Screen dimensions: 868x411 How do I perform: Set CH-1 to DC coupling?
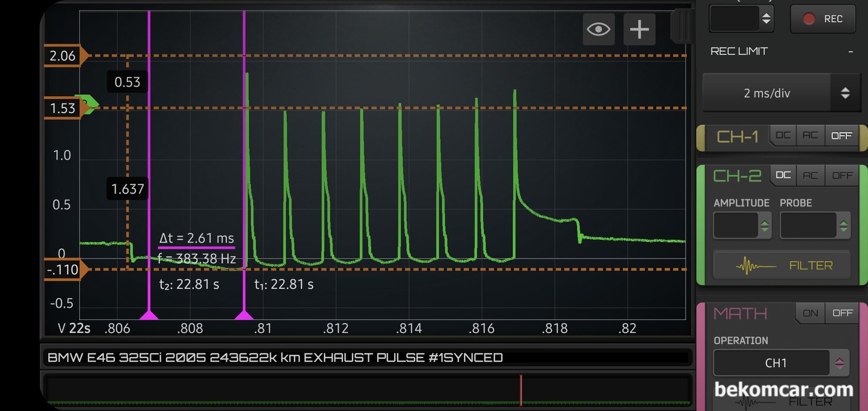(x=783, y=135)
